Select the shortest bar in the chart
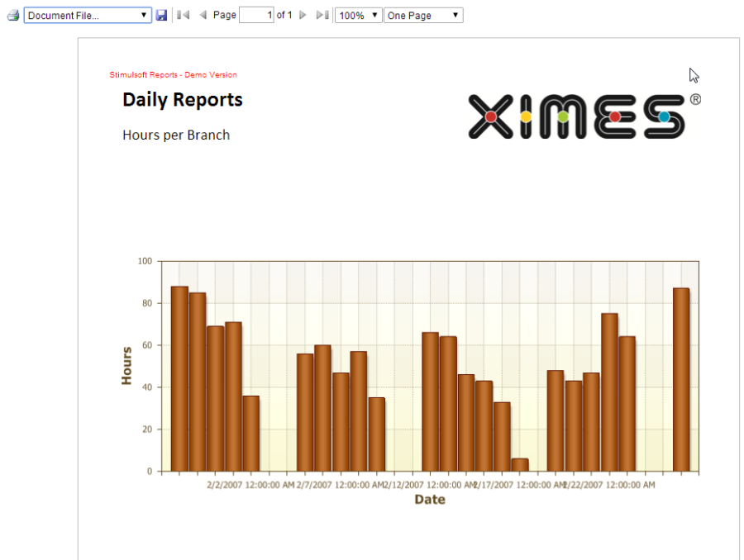Image resolution: width=744 pixels, height=560 pixels. click(x=520, y=465)
